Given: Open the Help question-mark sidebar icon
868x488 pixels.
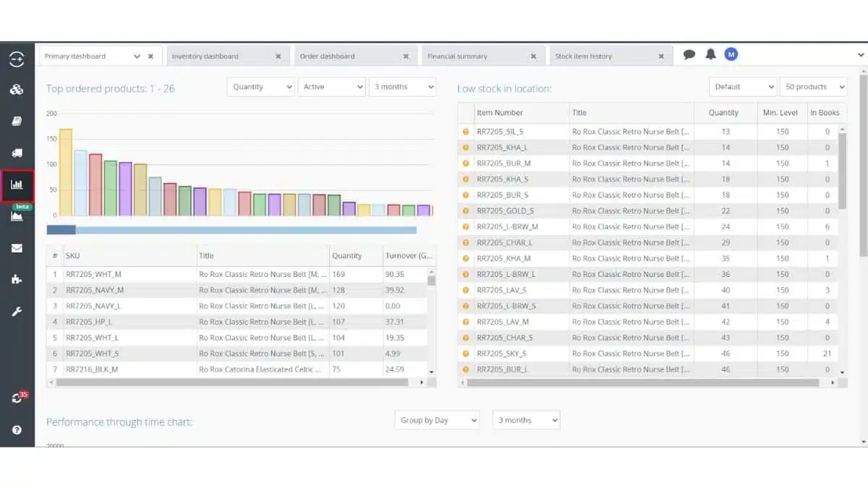Looking at the screenshot, I should (x=17, y=429).
